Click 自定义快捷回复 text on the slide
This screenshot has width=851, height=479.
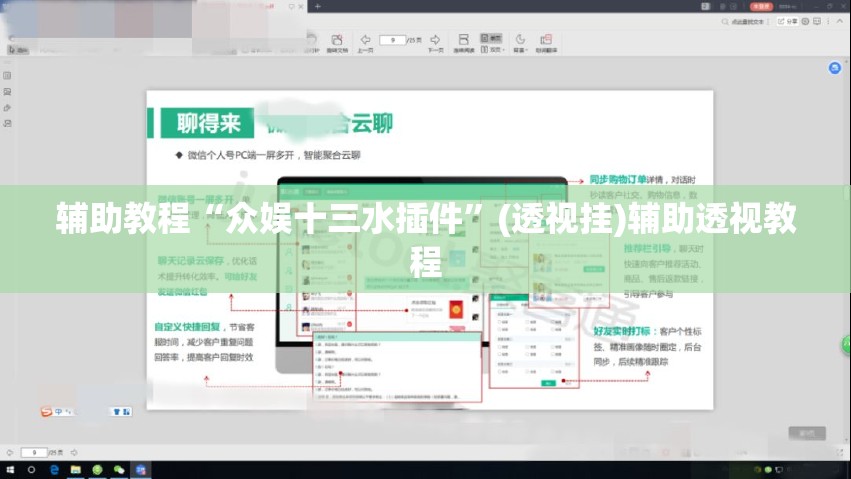[187, 327]
